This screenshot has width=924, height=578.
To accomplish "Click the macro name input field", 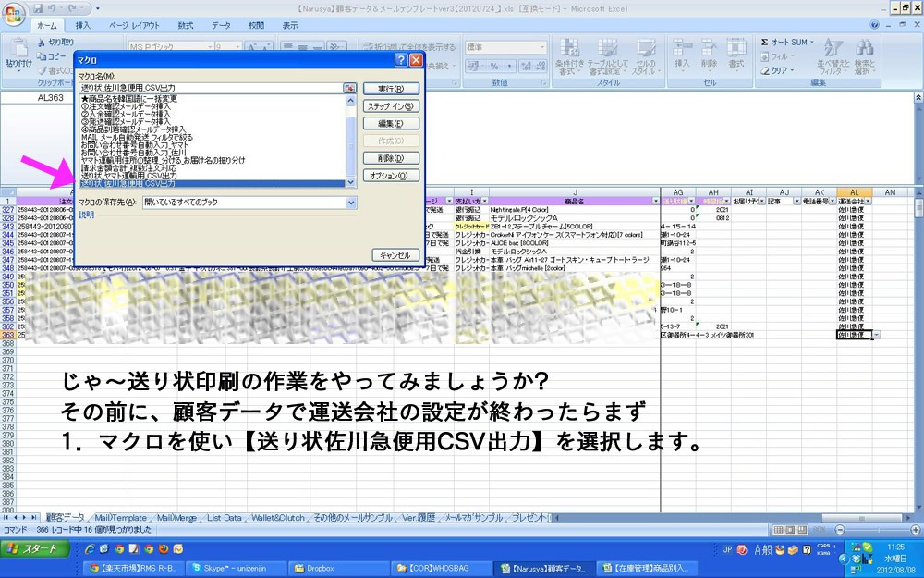I will click(x=212, y=88).
